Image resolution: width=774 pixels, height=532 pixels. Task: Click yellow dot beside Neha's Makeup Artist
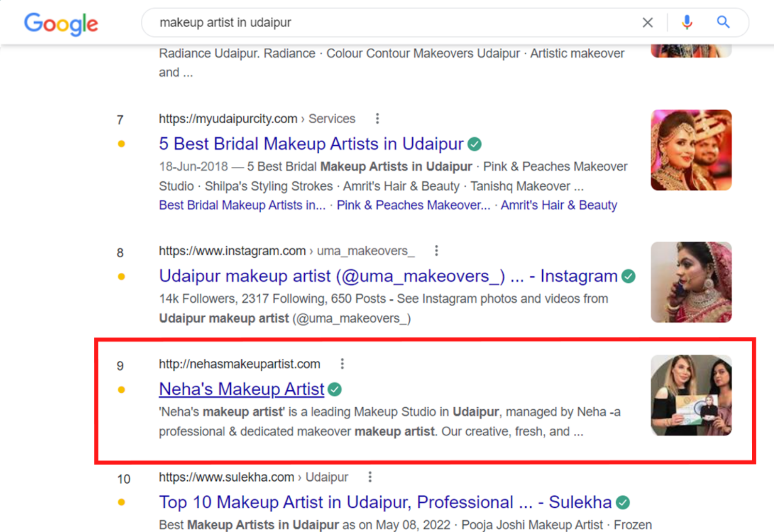pos(121,390)
